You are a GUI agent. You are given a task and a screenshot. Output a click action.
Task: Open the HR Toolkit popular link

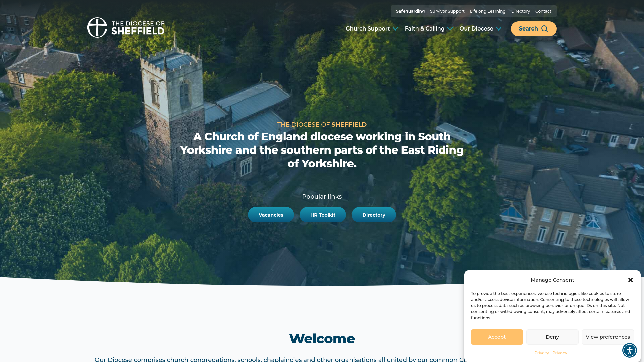tap(323, 215)
